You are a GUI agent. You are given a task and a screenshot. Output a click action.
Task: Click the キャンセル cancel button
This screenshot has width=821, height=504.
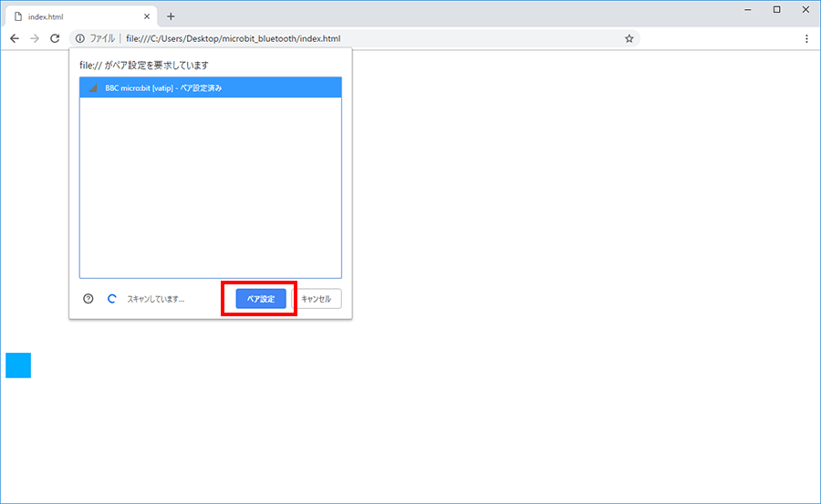point(317,299)
